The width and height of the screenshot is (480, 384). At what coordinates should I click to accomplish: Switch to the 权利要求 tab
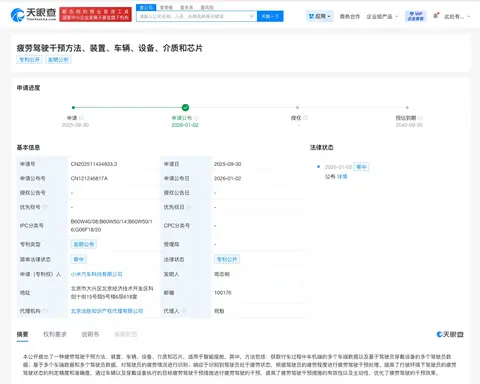(x=55, y=334)
